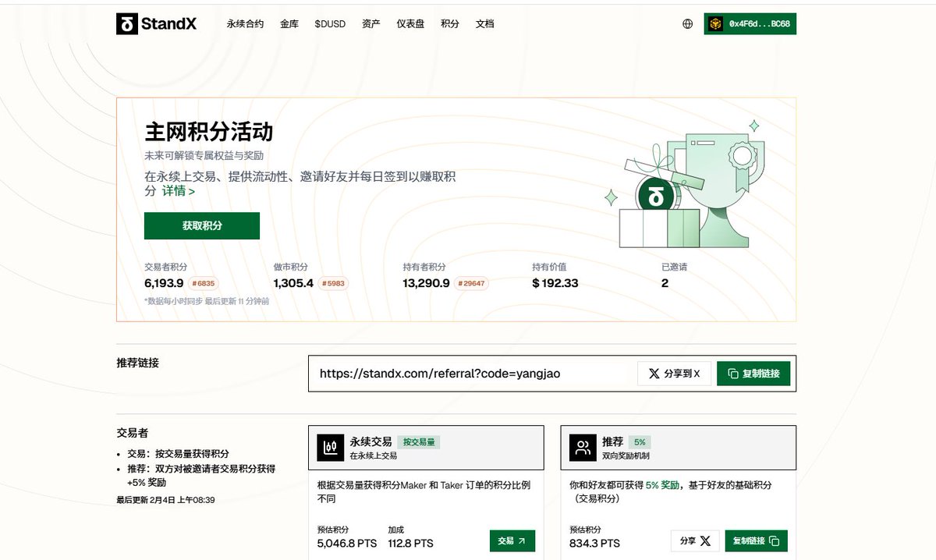936x560 pixels.
Task: Select holding value $192.33
Action: click(555, 283)
